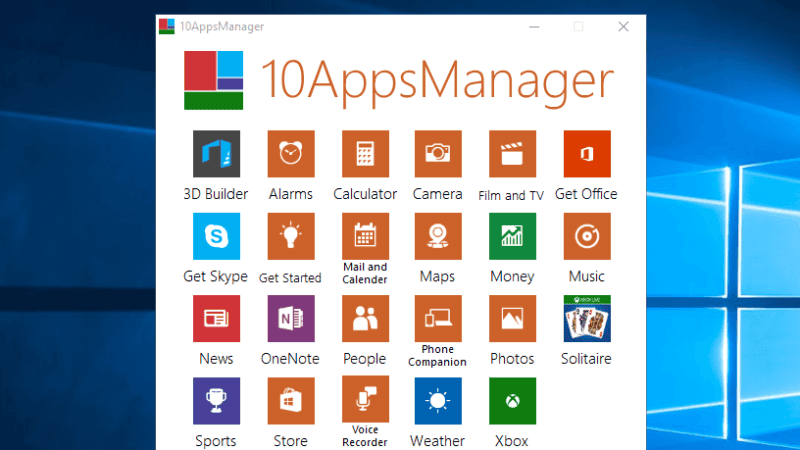This screenshot has width=800, height=450.
Task: Select the Xbox app icon
Action: [512, 401]
